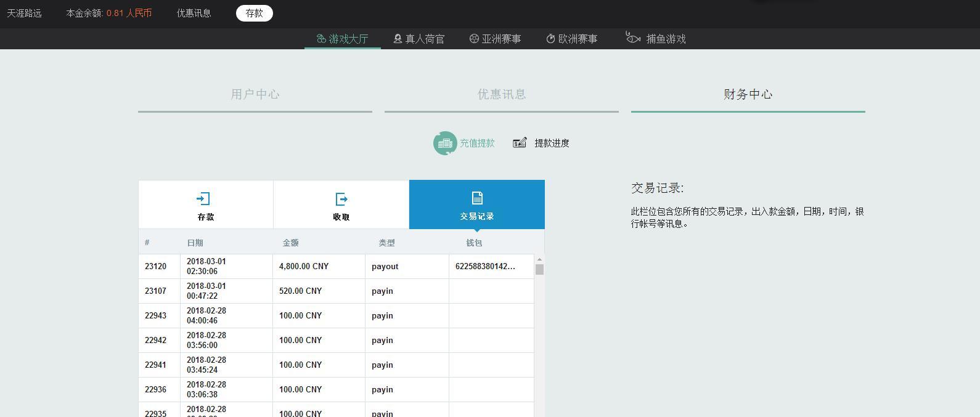The width and height of the screenshot is (980, 417).
Task: Click the 交易记录 document icon
Action: point(477,198)
